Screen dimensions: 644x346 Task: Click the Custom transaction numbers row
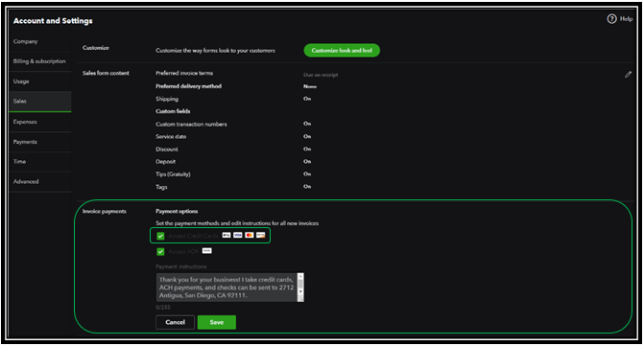point(191,125)
